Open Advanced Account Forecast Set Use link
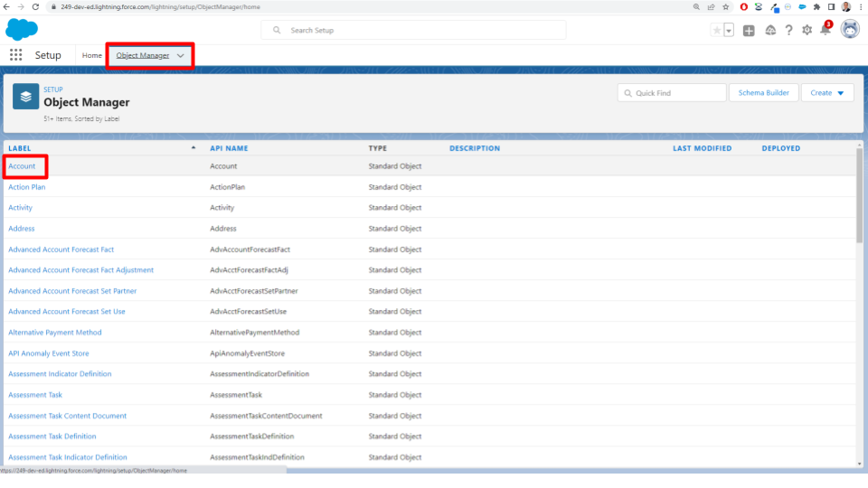868x488 pixels. tap(66, 312)
